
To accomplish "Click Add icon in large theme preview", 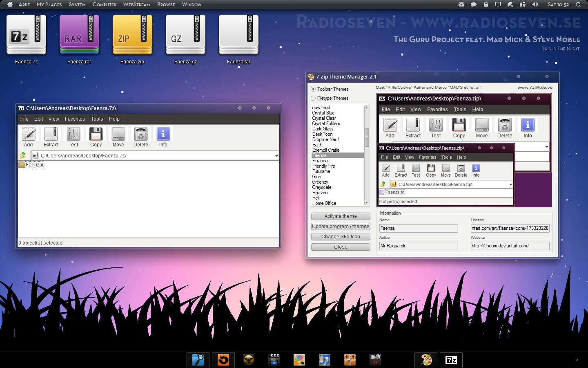I will (x=390, y=125).
